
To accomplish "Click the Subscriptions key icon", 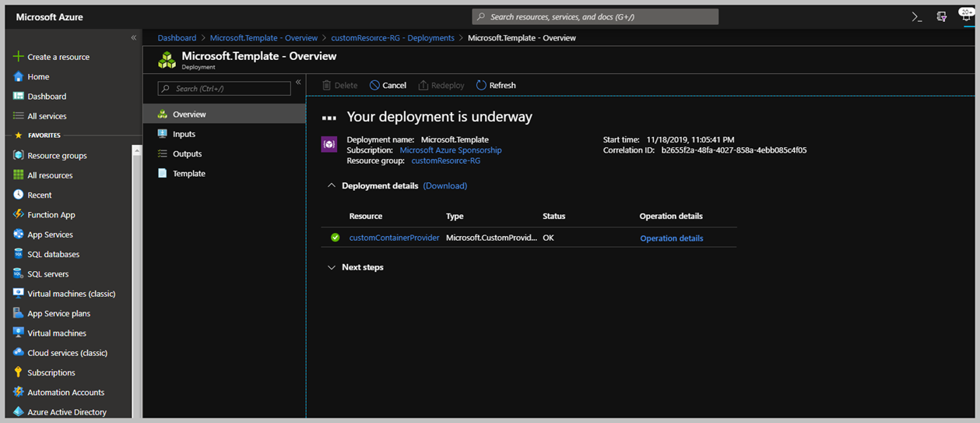I will [x=19, y=372].
